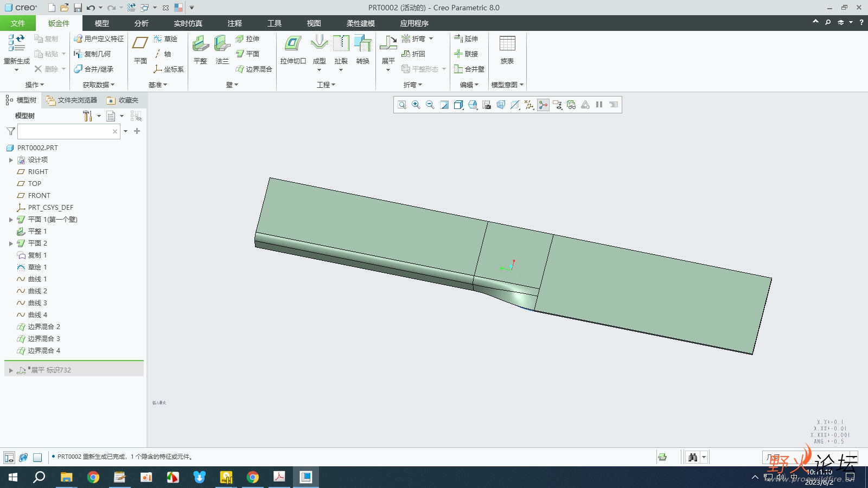Screen dimensions: 868x488
Task: Click the Extend (延伸) tool
Action: [466, 38]
